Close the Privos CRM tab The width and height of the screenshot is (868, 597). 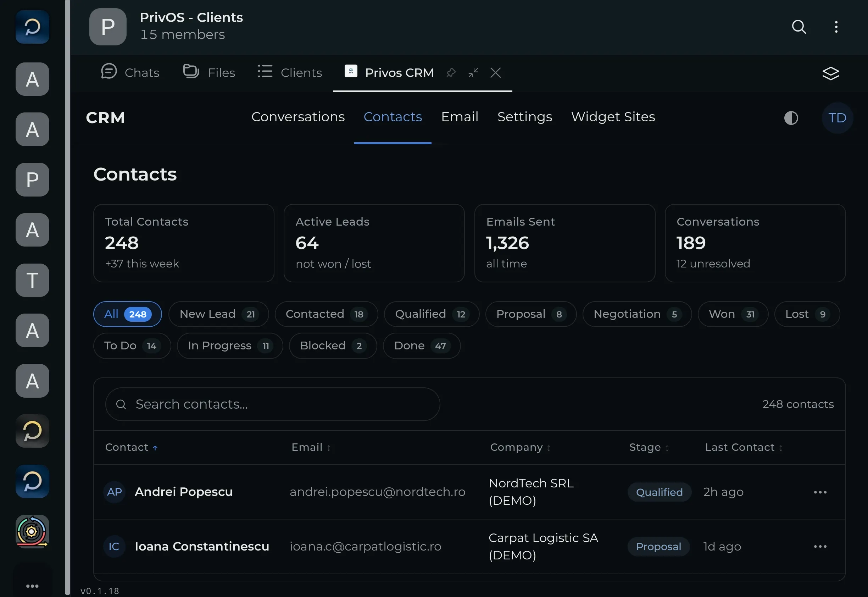[495, 73]
